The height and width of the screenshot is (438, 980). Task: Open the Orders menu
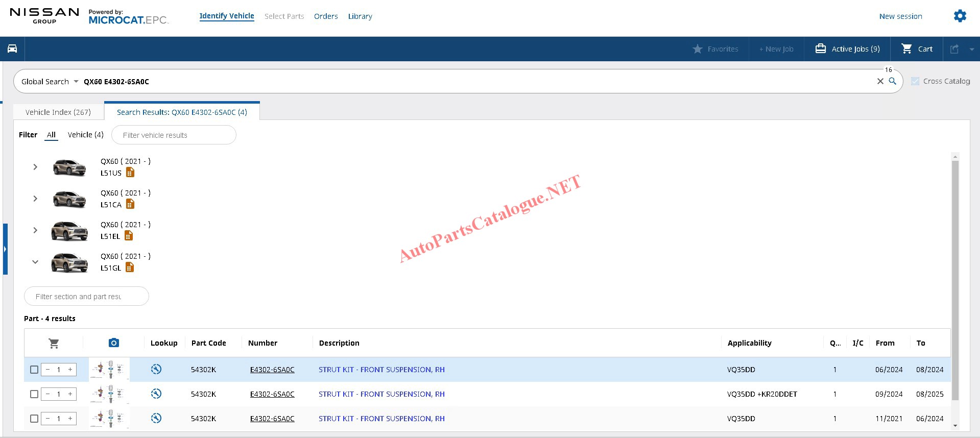(326, 16)
